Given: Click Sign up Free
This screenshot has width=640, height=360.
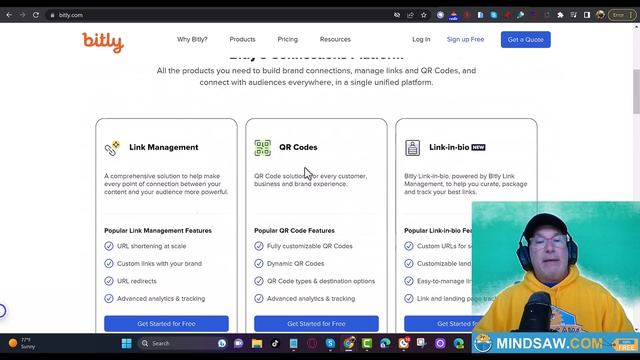Looking at the screenshot, I should coord(465,40).
